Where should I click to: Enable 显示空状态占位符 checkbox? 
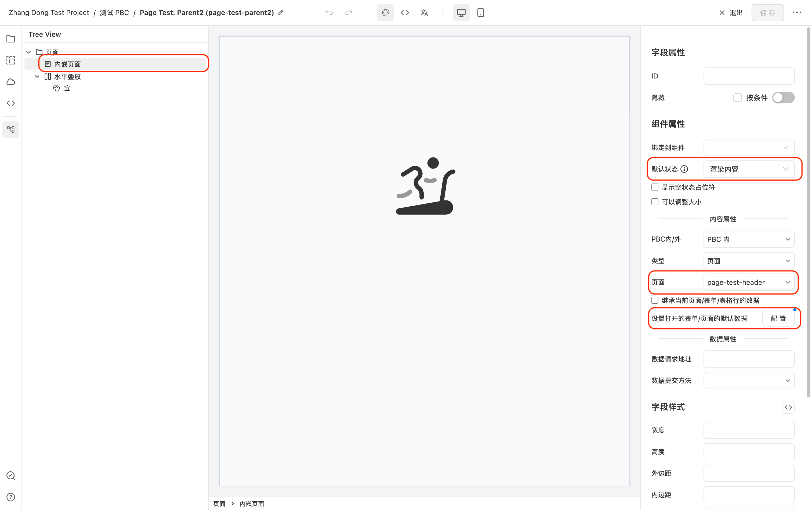(x=655, y=187)
